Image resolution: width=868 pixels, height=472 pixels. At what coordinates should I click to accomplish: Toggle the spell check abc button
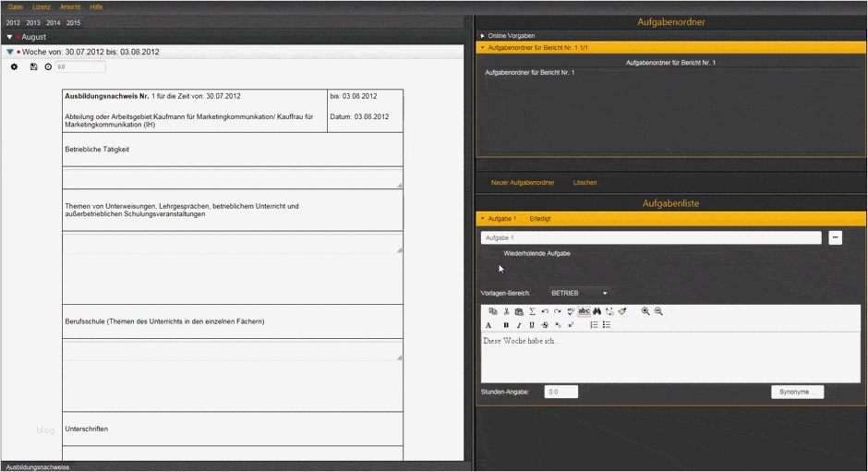(584, 311)
